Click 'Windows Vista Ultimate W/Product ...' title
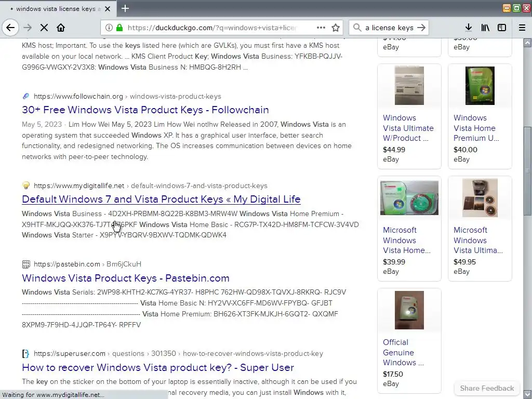This screenshot has width=532, height=399. click(408, 128)
